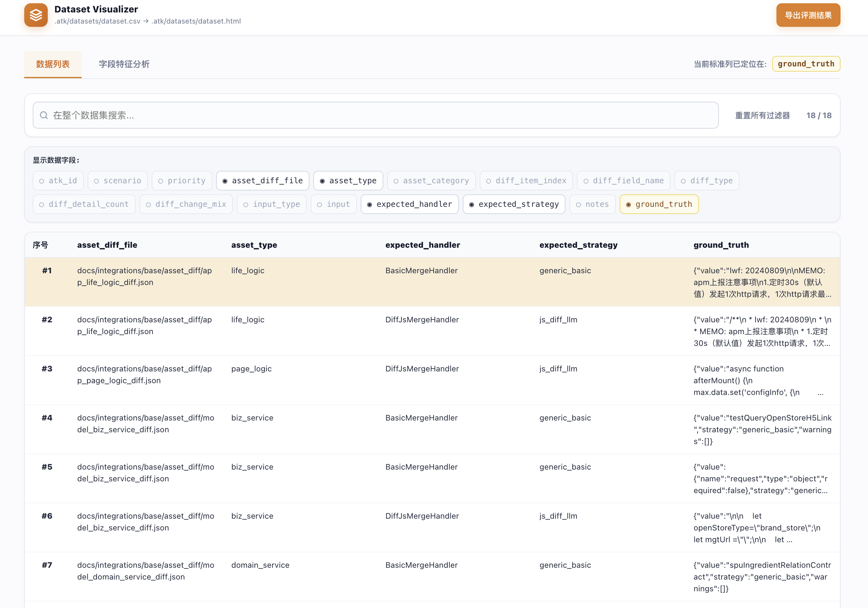This screenshot has height=608, width=868.
Task: Click the magnifier icon in the search box
Action: point(44,115)
